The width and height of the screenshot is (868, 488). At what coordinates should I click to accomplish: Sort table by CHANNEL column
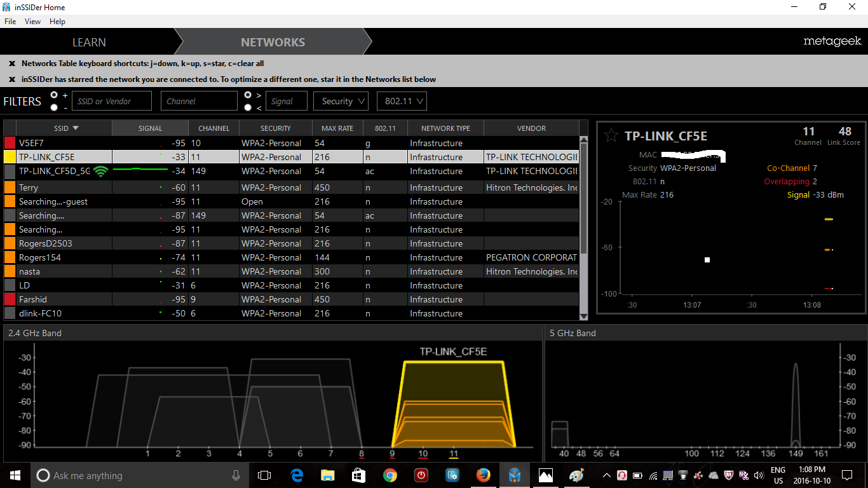[214, 128]
